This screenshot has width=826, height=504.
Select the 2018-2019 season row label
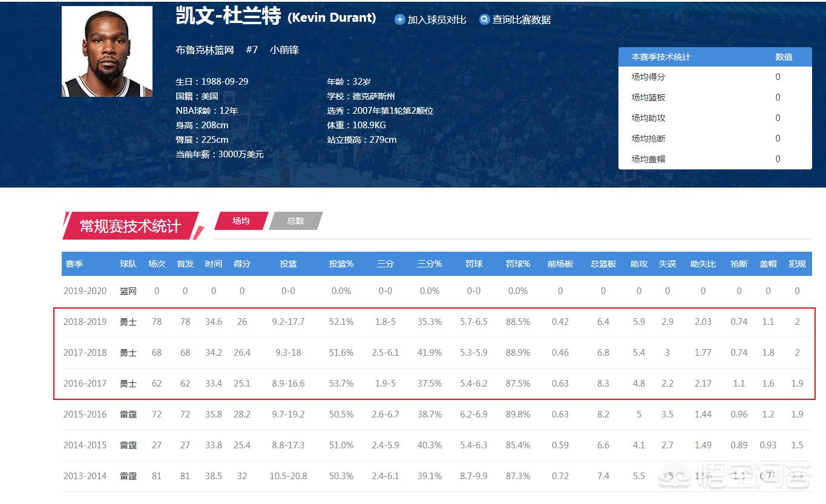[85, 322]
